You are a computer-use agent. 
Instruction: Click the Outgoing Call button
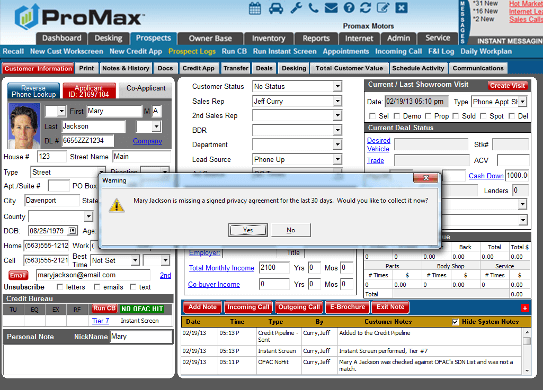(x=299, y=307)
